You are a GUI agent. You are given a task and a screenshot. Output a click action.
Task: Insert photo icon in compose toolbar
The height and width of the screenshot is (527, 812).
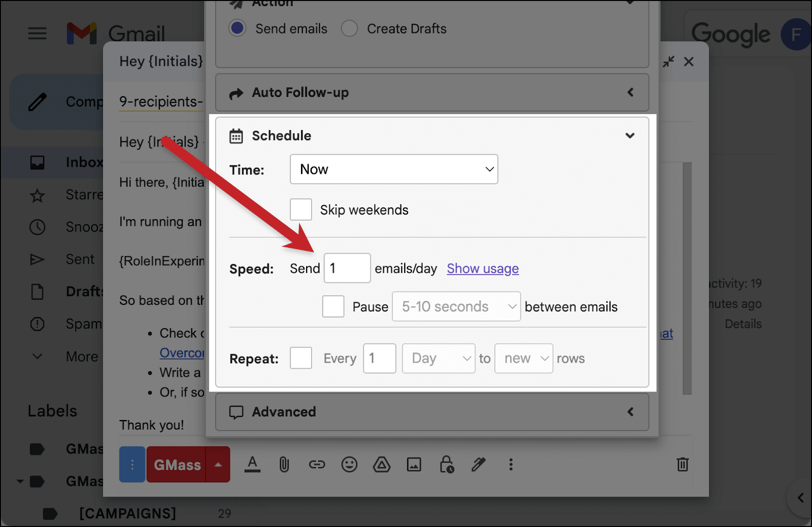[414, 464]
